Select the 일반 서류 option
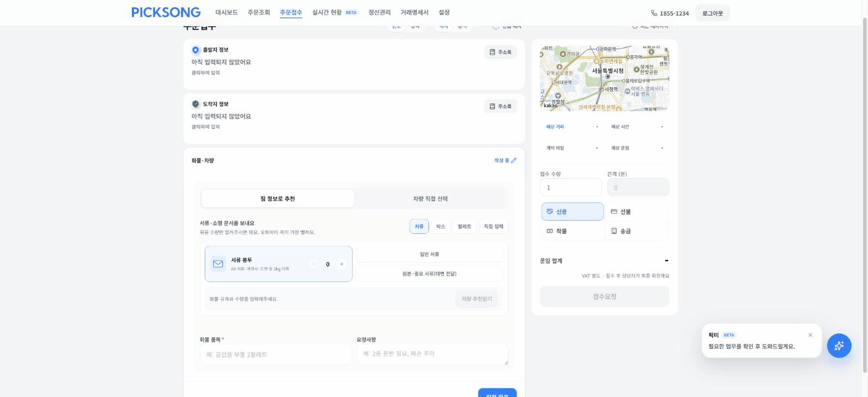This screenshot has height=397, width=868. click(429, 254)
